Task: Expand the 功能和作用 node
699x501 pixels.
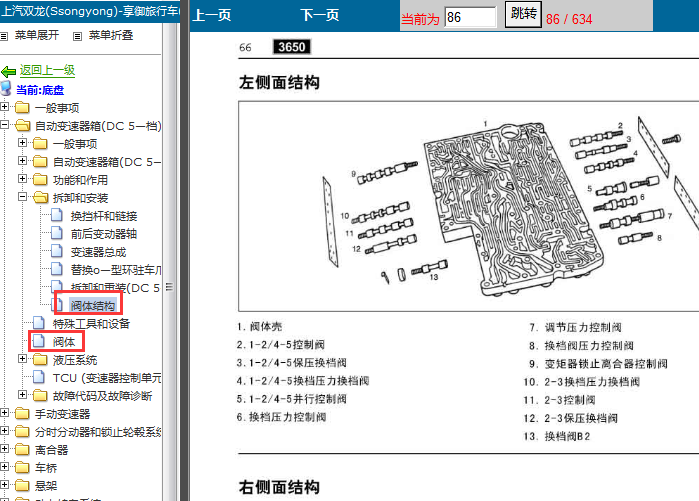Action: point(22,178)
